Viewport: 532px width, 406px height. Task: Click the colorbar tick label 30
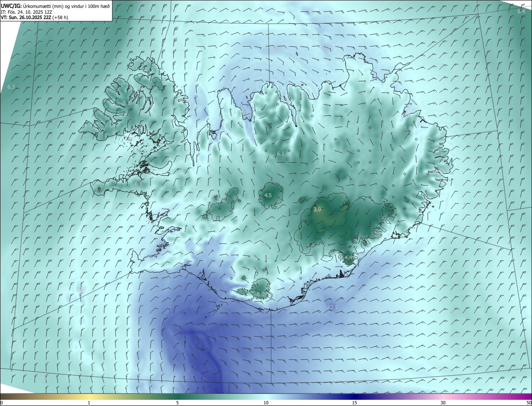tap(443, 403)
